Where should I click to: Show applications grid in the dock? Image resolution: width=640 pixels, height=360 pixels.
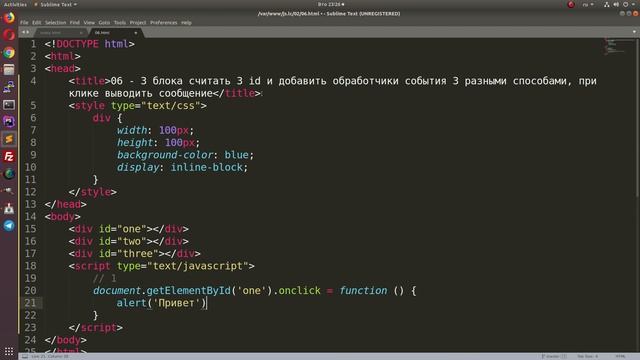[x=9, y=351]
